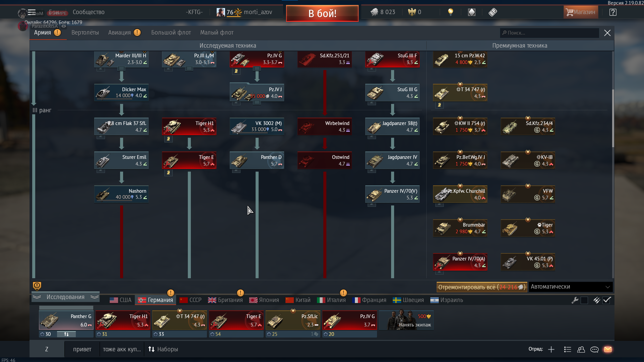Click the talisman icon under Tiger E
The image size is (644, 362).
point(168,173)
